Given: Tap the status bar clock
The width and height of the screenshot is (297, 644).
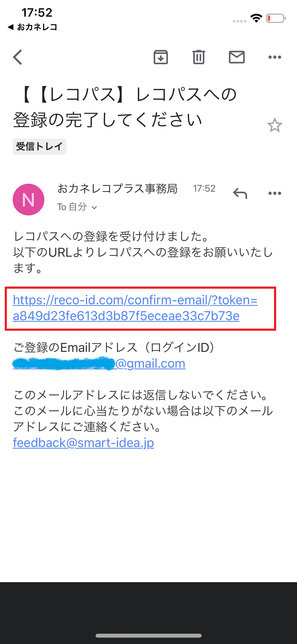Looking at the screenshot, I should [x=37, y=12].
